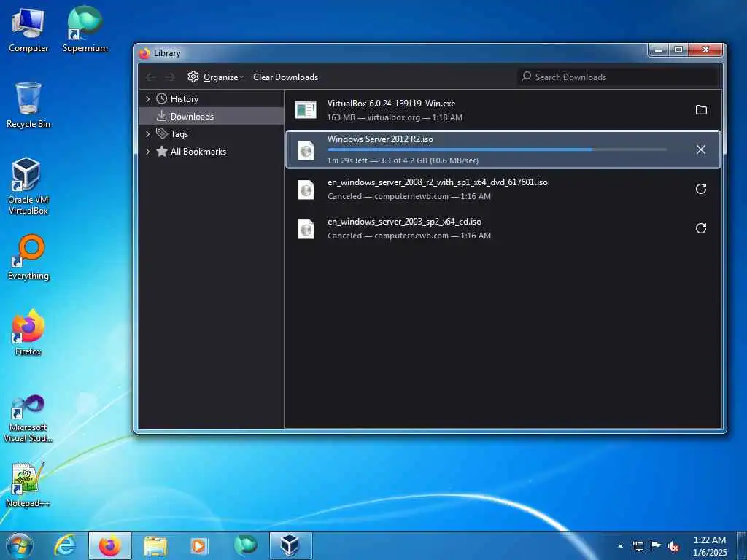This screenshot has height=560, width=747.
Task: Switch to Supermium in the taskbar
Action: click(x=245, y=545)
